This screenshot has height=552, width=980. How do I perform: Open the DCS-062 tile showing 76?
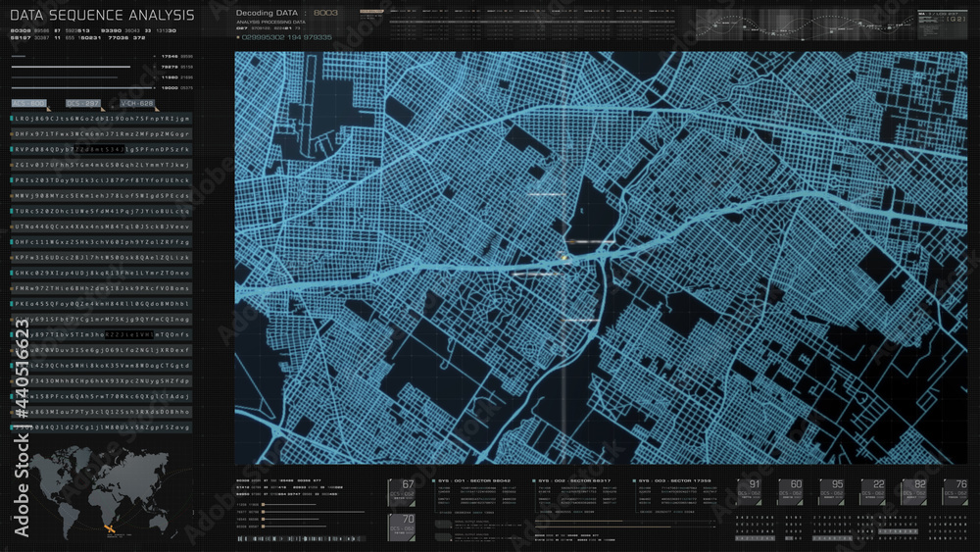[x=955, y=492]
